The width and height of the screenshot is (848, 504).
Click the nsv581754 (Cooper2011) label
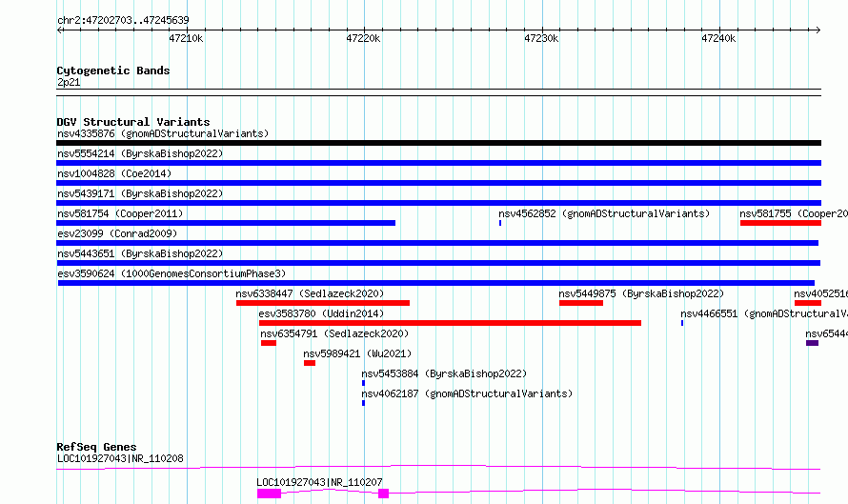[x=120, y=213]
